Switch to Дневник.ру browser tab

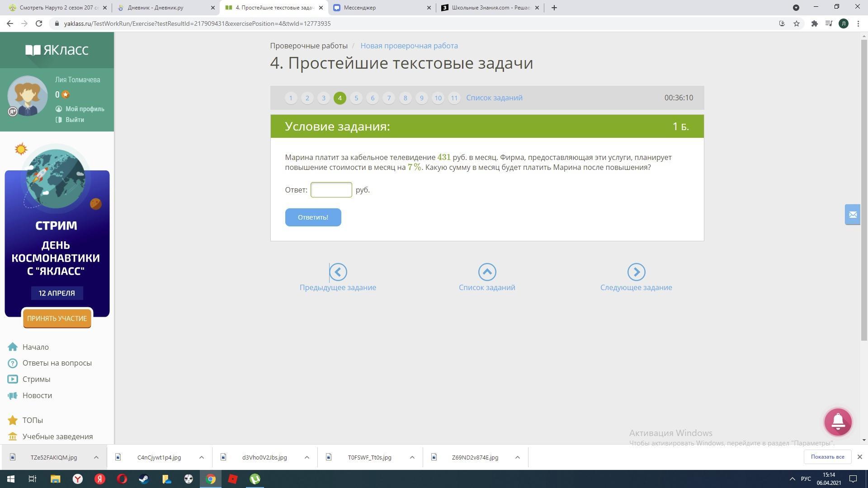point(161,8)
